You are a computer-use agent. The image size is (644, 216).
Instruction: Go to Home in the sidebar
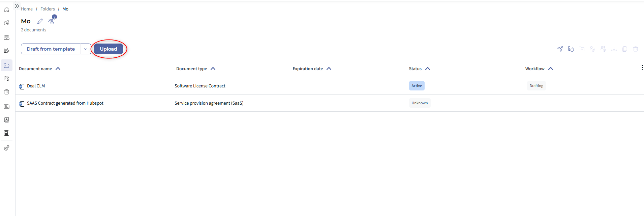coord(6,9)
